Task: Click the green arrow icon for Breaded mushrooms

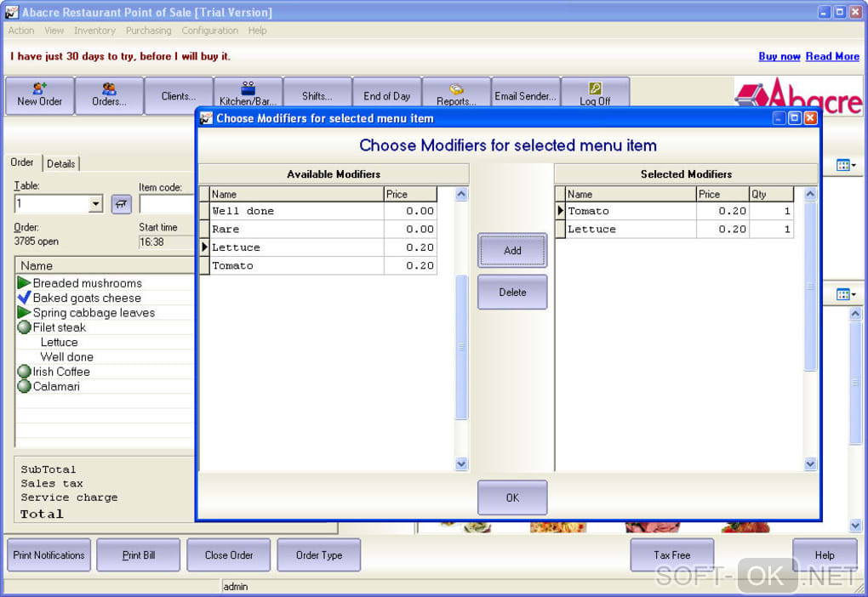Action: 24,282
